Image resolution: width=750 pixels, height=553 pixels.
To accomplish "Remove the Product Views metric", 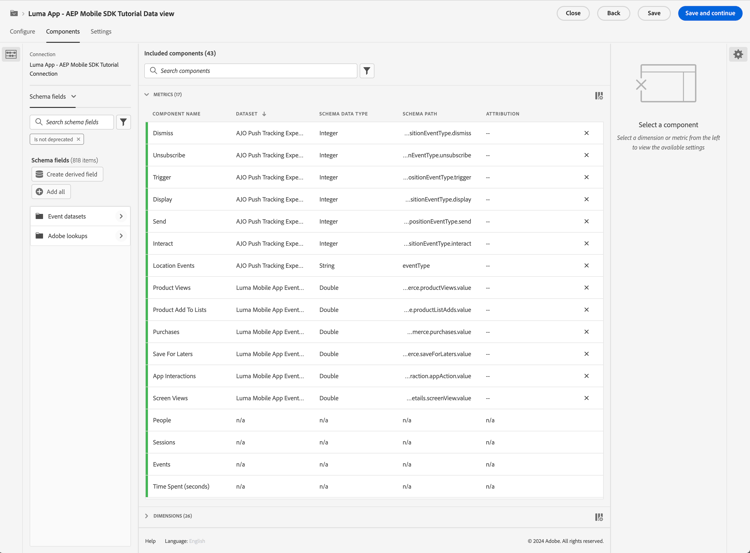I will pyautogui.click(x=586, y=288).
